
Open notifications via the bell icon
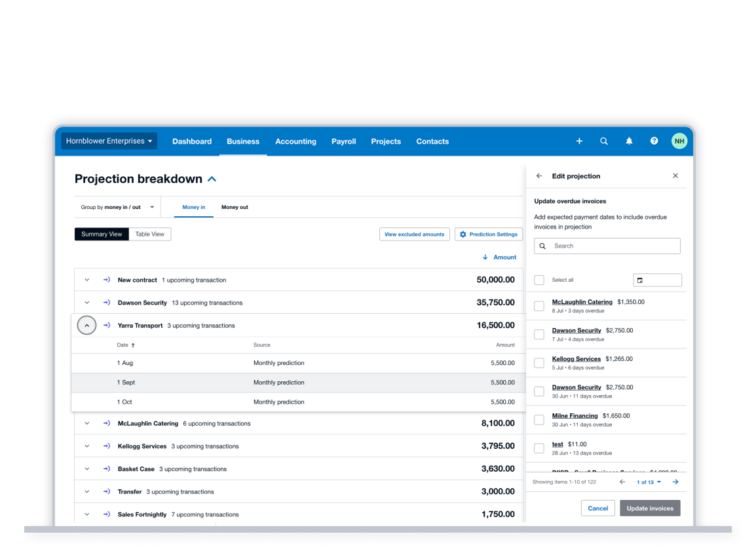point(629,141)
